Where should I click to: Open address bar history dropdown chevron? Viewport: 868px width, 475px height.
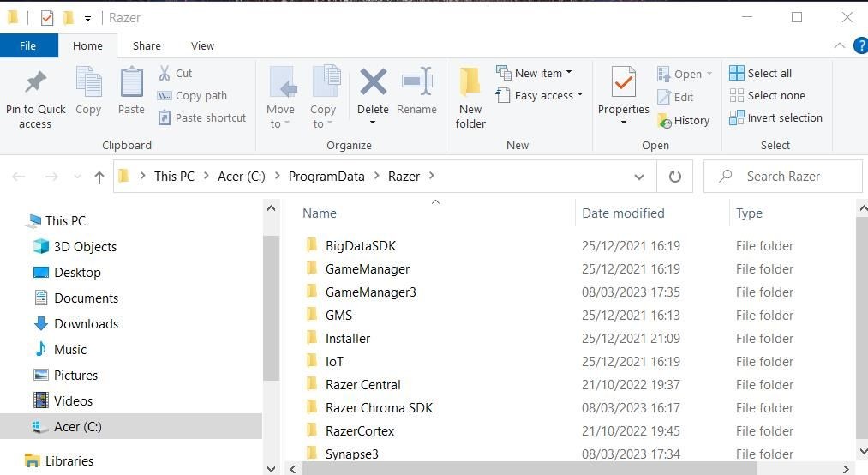(639, 177)
